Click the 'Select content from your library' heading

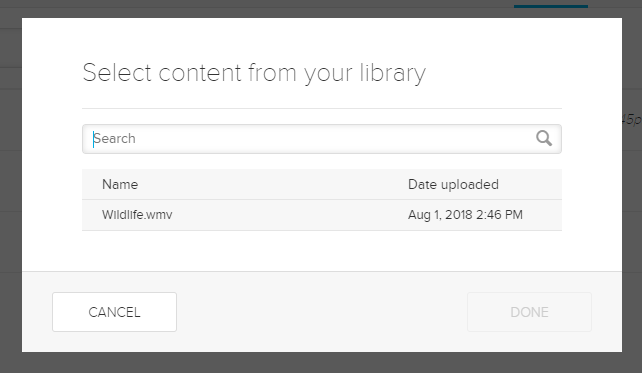point(254,73)
